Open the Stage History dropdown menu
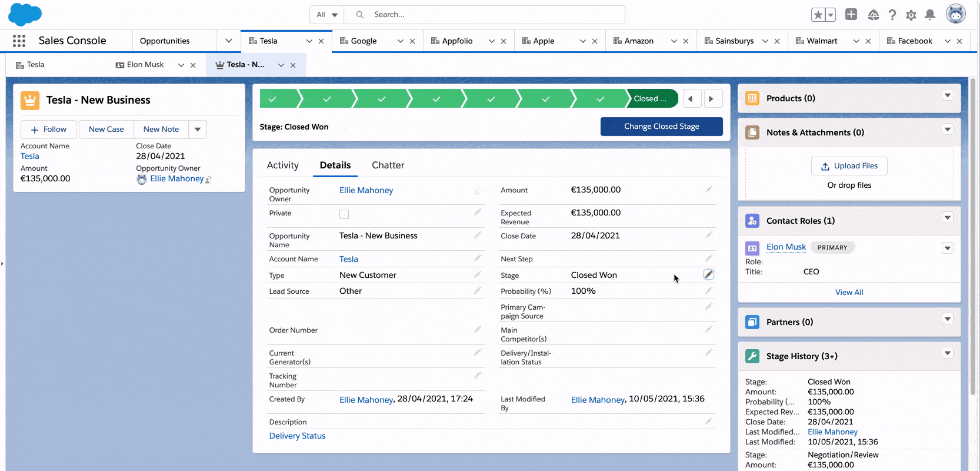This screenshot has height=471, width=980. pyautogui.click(x=948, y=353)
